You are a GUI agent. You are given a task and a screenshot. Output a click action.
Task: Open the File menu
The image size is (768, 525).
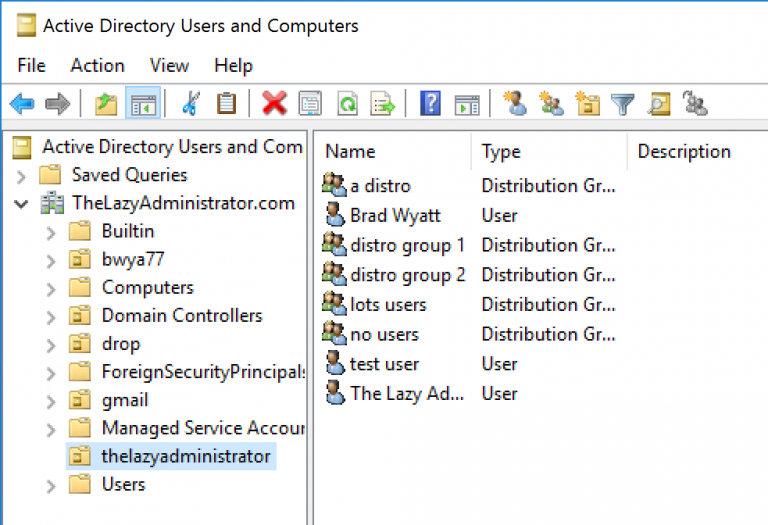click(x=31, y=65)
